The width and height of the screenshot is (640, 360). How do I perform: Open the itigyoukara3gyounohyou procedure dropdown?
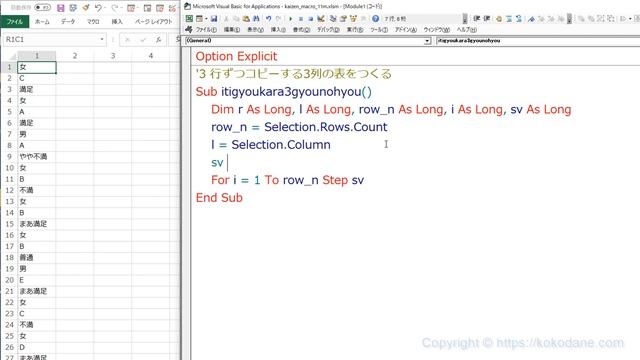click(x=538, y=41)
